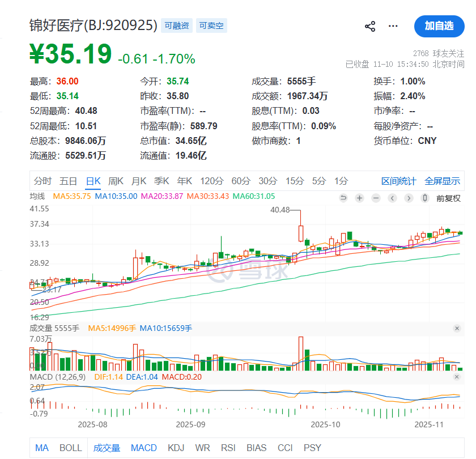Screen dimensions: 476x459
Task: Toggle the RSI indicator
Action: pos(228,448)
